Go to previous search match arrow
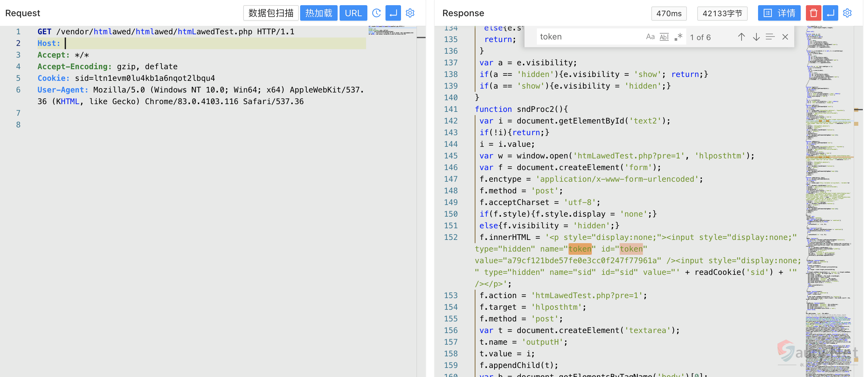This screenshot has width=868, height=377. (741, 37)
